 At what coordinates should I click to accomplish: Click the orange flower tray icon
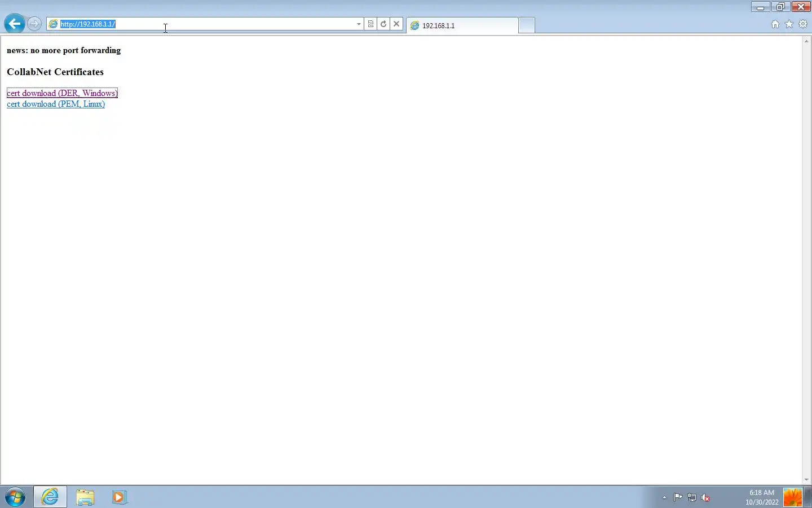point(793,497)
